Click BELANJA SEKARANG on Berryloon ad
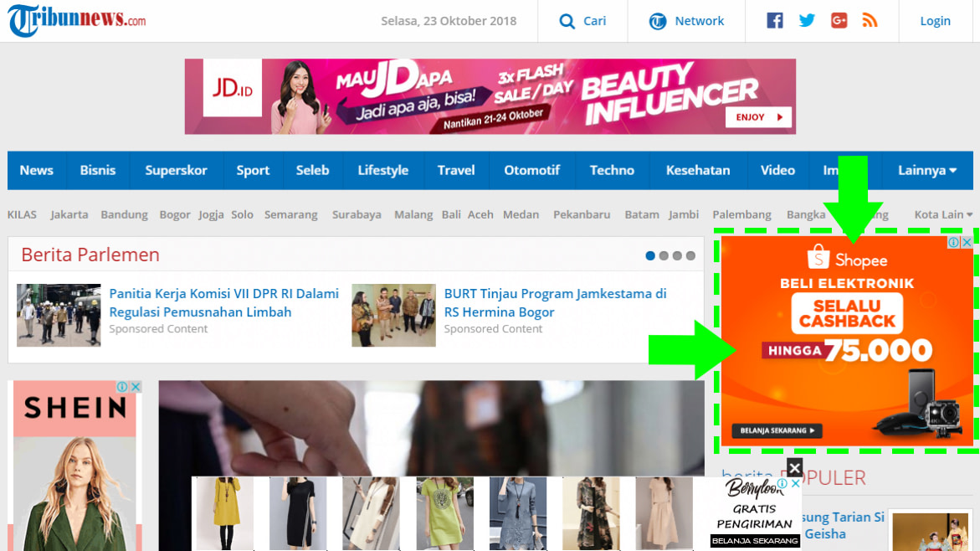This screenshot has width=980, height=551. click(755, 540)
